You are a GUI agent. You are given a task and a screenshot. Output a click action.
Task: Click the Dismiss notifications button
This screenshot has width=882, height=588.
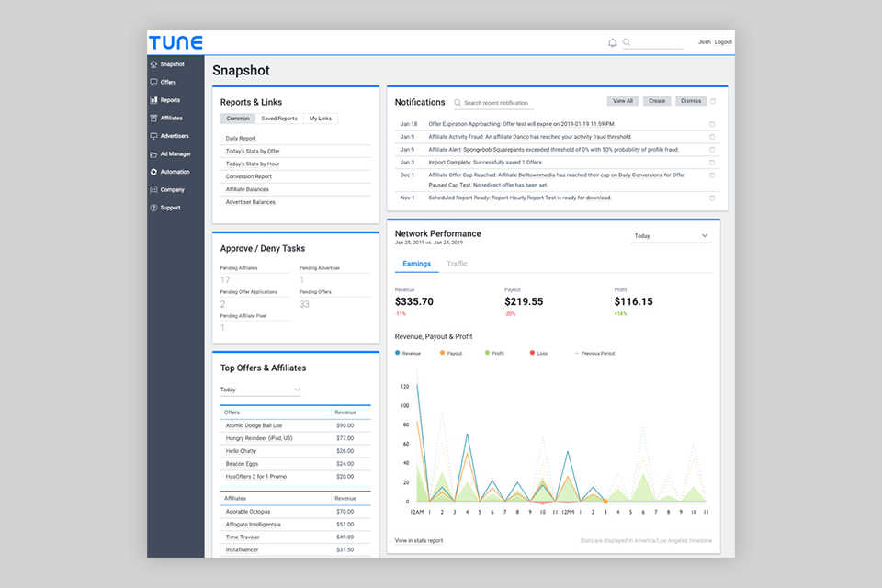tap(691, 101)
